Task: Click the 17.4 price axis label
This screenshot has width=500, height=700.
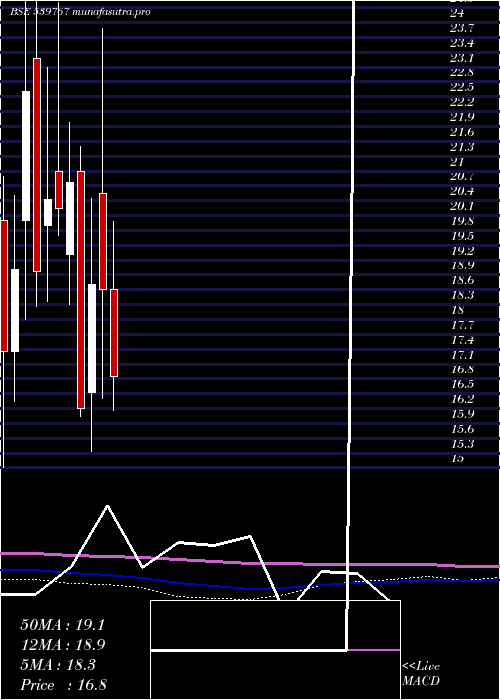Action: point(462,340)
